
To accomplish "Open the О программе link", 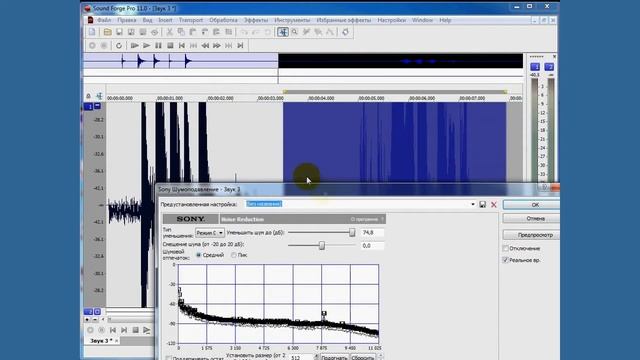I will [364, 219].
